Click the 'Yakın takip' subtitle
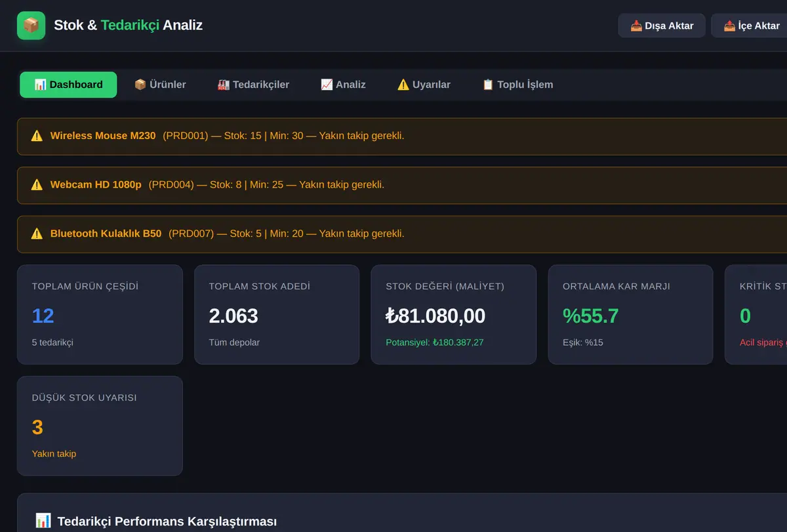Image resolution: width=787 pixels, height=532 pixels. point(54,454)
